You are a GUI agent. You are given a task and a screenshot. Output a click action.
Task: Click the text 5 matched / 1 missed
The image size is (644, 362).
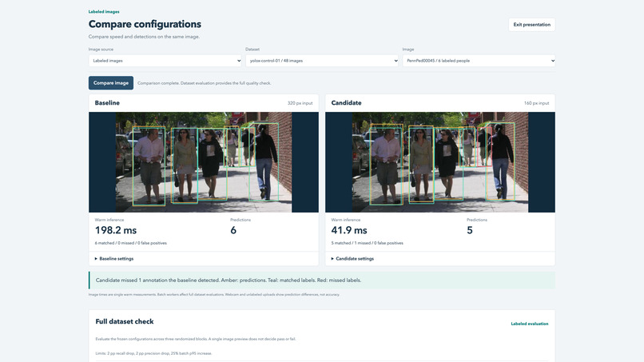pos(368,243)
